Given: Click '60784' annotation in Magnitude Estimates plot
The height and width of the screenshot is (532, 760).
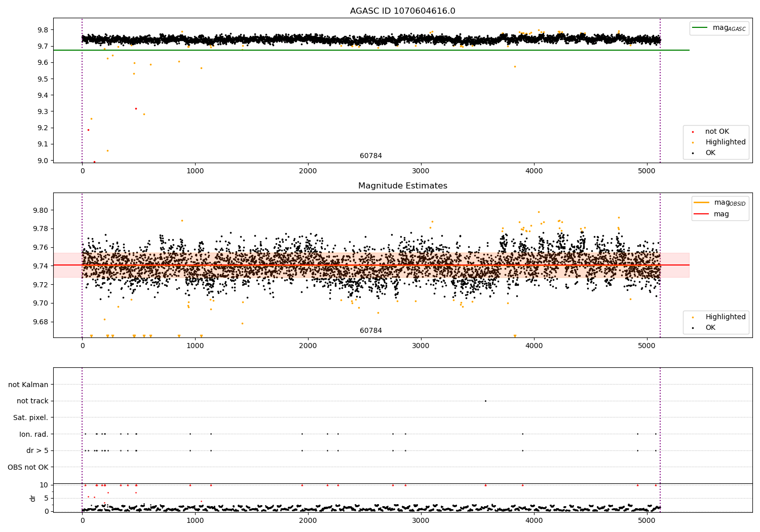Looking at the screenshot, I should coord(371,331).
